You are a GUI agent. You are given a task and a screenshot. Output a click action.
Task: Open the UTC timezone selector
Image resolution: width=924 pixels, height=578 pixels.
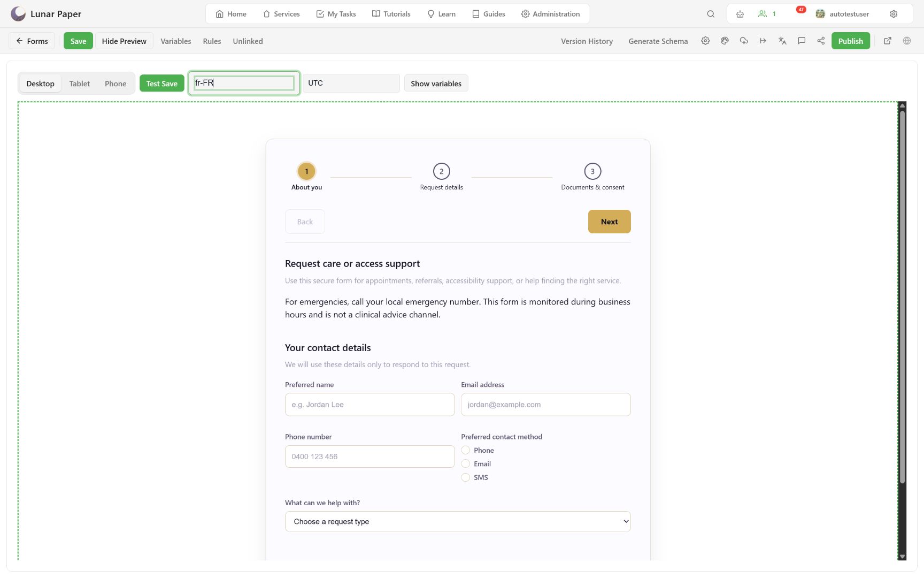(351, 83)
